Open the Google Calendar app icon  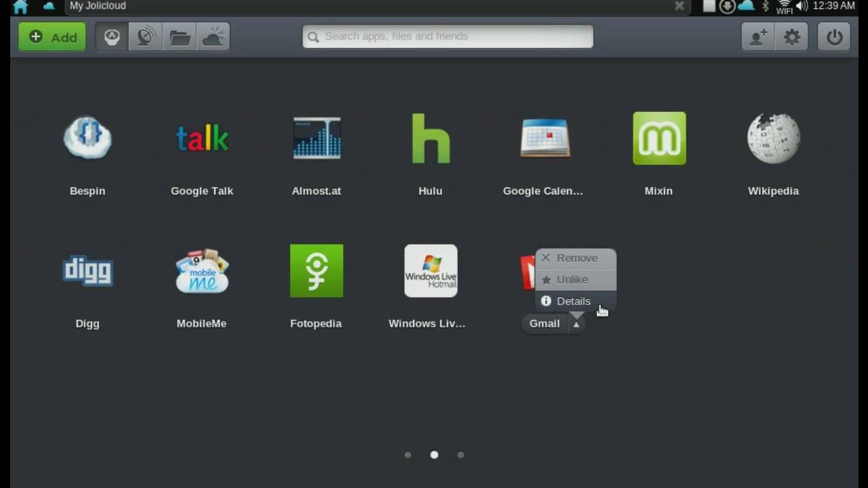[x=545, y=138]
